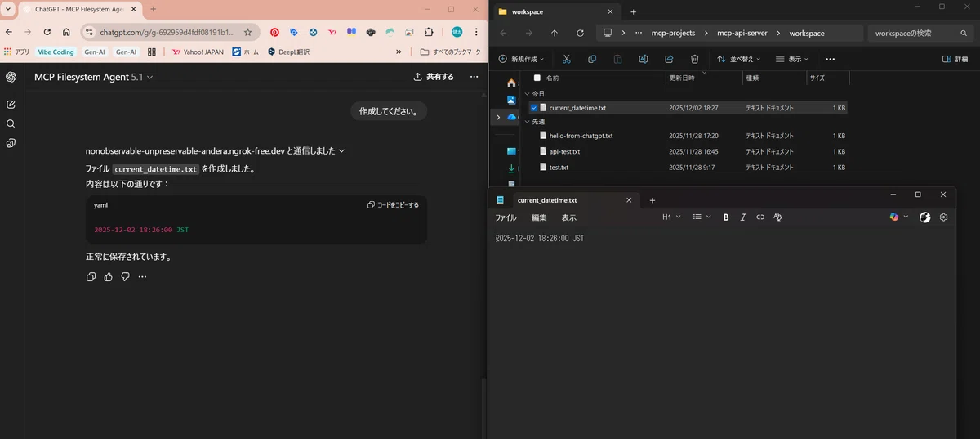The height and width of the screenshot is (439, 980).
Task: Open the search chats icon in ChatGPT sidebar
Action: coord(11,123)
